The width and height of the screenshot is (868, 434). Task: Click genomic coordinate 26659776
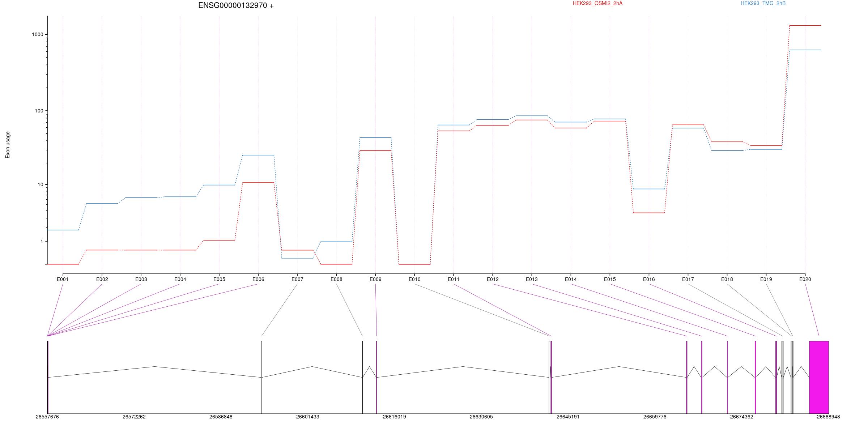(x=655, y=417)
